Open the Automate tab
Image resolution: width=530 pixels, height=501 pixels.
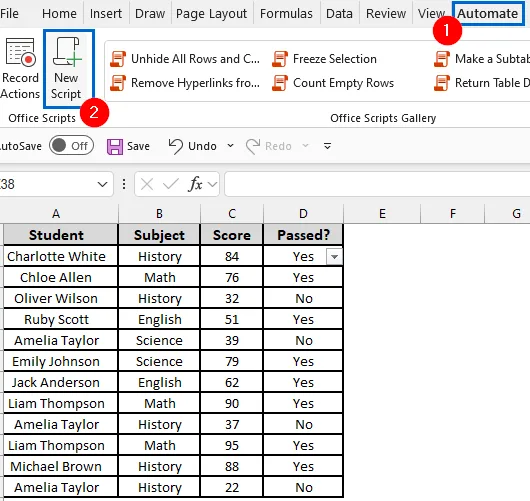coord(488,14)
